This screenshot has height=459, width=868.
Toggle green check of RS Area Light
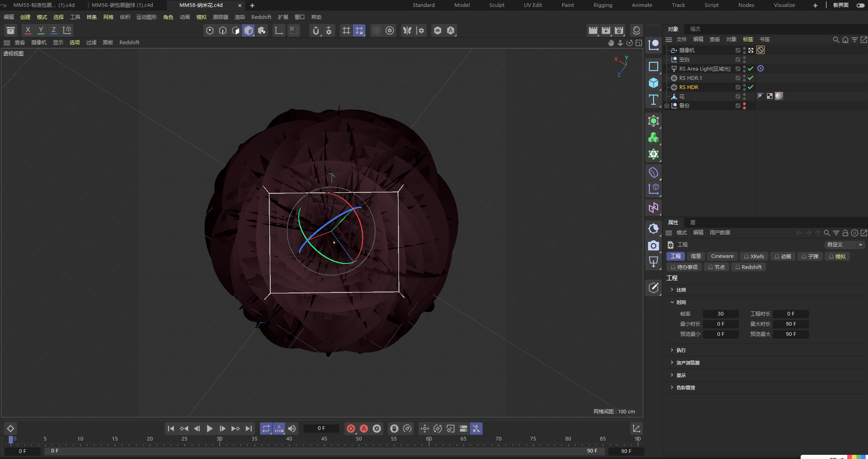750,69
